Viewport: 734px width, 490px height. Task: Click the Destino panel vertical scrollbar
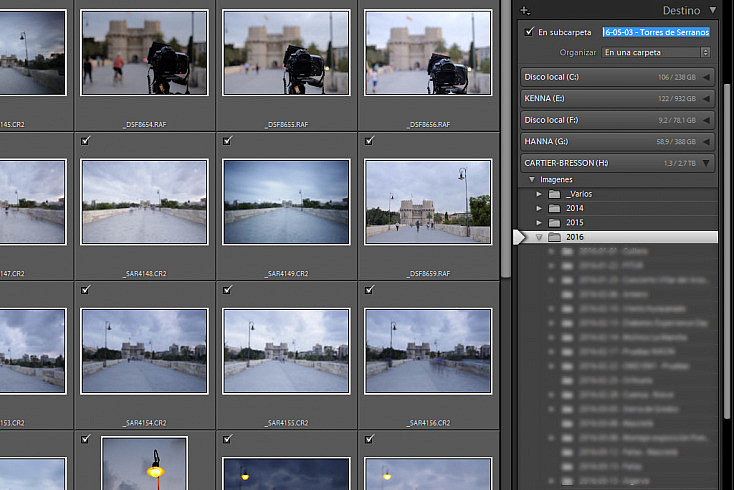727,251
